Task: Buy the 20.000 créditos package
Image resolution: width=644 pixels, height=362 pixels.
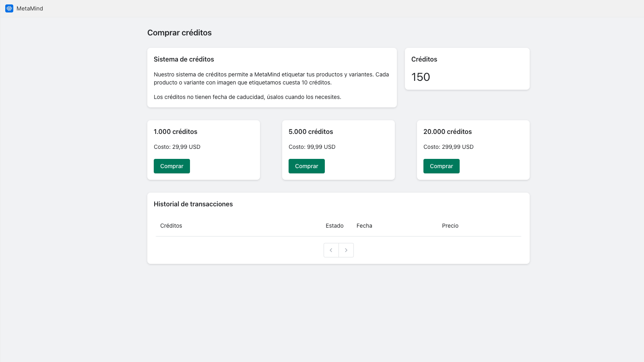Action: point(442,166)
